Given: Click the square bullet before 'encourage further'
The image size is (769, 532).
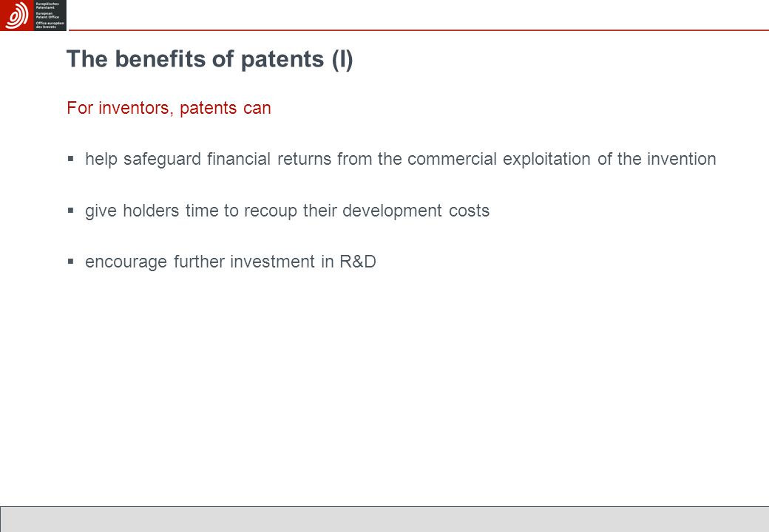Looking at the screenshot, I should (71, 262).
